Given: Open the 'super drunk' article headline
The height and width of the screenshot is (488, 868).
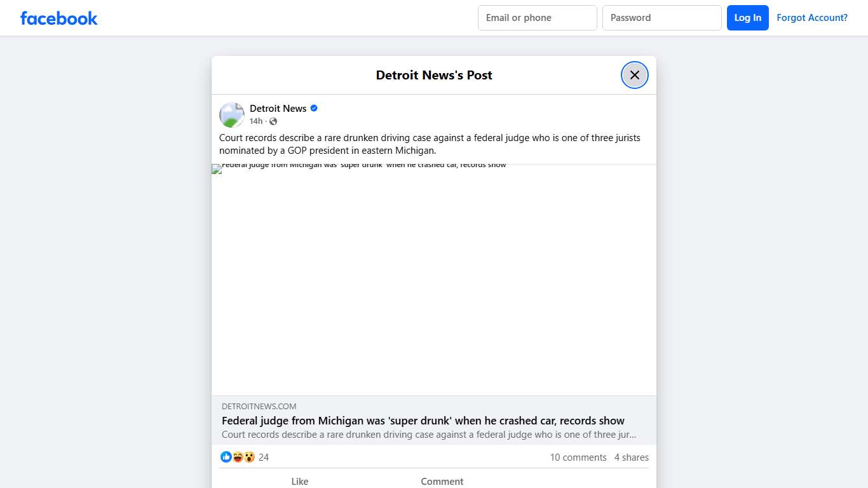Looking at the screenshot, I should (423, 421).
